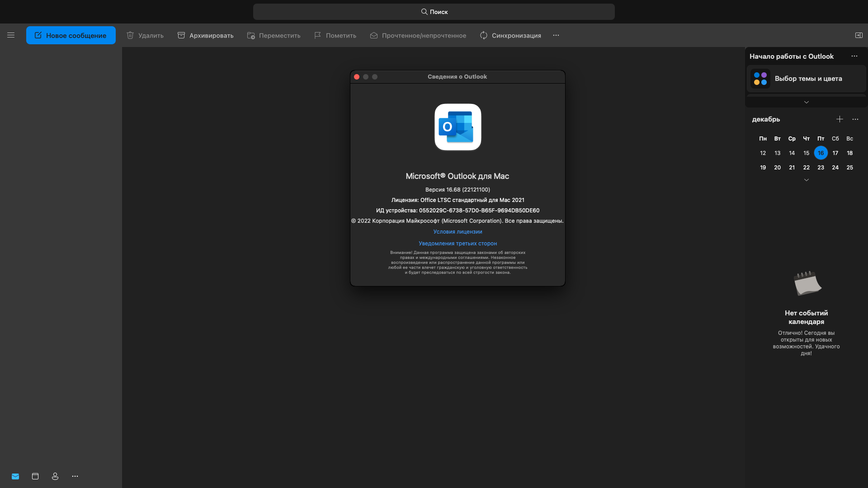The height and width of the screenshot is (488, 868).
Task: Click the Поиск search field
Action: [434, 12]
